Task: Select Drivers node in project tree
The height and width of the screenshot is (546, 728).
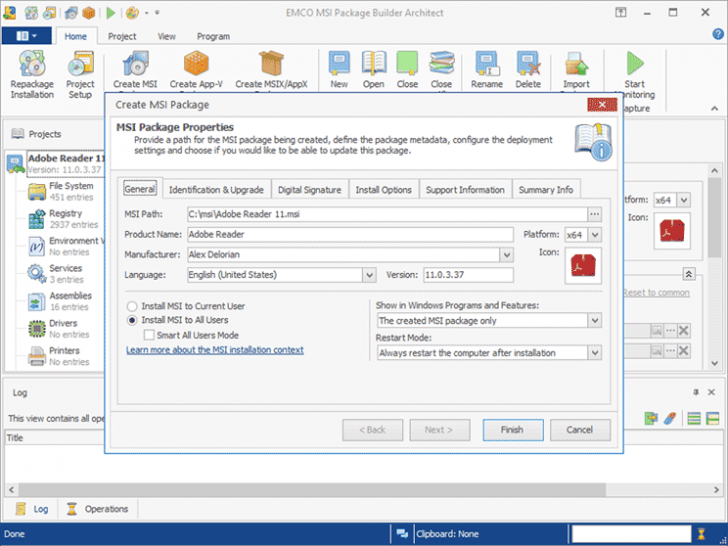Action: click(65, 328)
